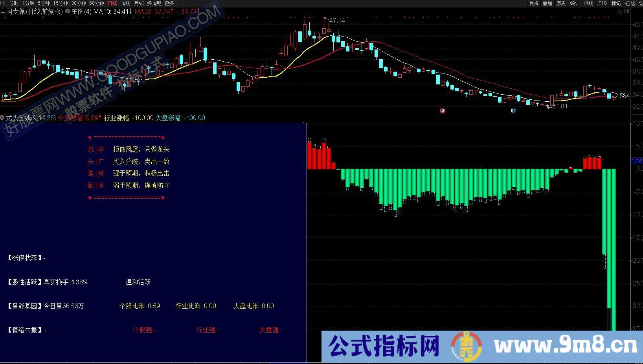This screenshot has width=643, height=364.
Task: Open F10 company info
Action: point(603,3)
